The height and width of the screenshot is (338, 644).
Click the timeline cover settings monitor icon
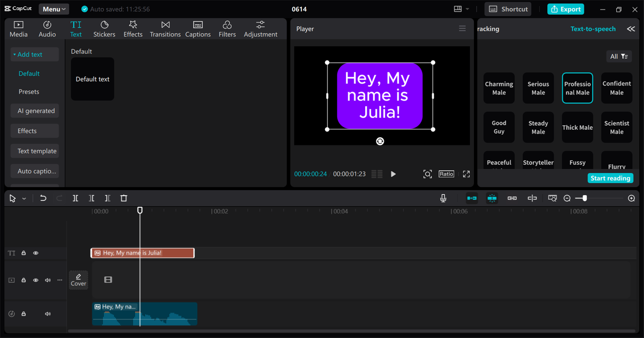[x=552, y=198]
